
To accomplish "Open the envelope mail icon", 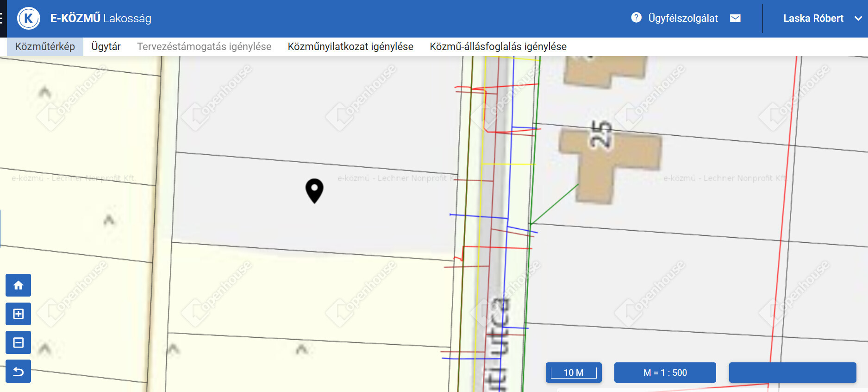I will click(735, 18).
